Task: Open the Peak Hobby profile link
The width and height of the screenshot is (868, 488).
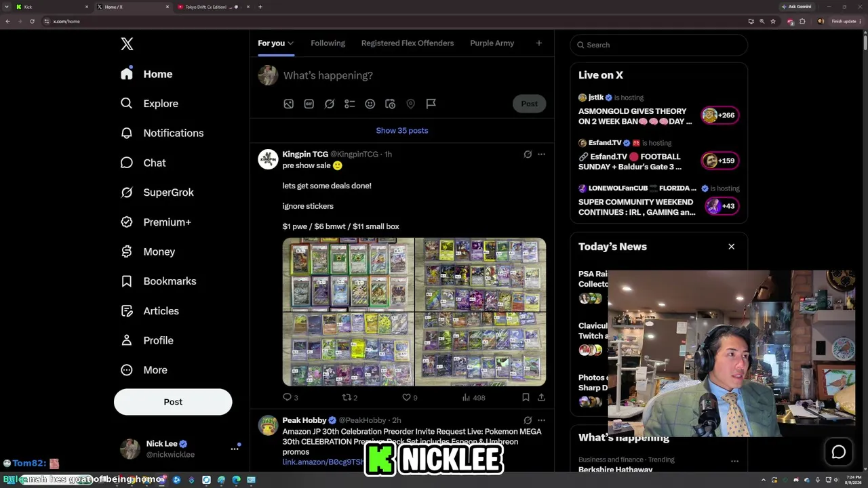Action: point(304,420)
